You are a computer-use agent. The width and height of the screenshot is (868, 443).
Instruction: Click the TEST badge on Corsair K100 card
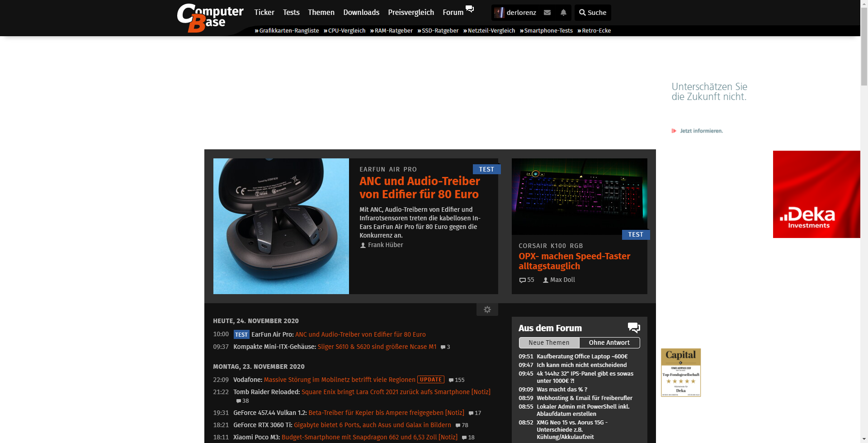636,234
